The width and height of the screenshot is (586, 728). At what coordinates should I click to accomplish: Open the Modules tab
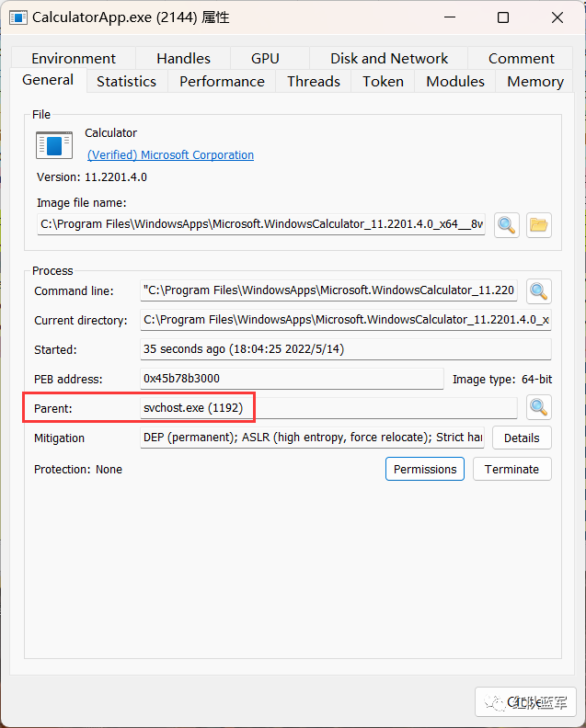pyautogui.click(x=455, y=81)
